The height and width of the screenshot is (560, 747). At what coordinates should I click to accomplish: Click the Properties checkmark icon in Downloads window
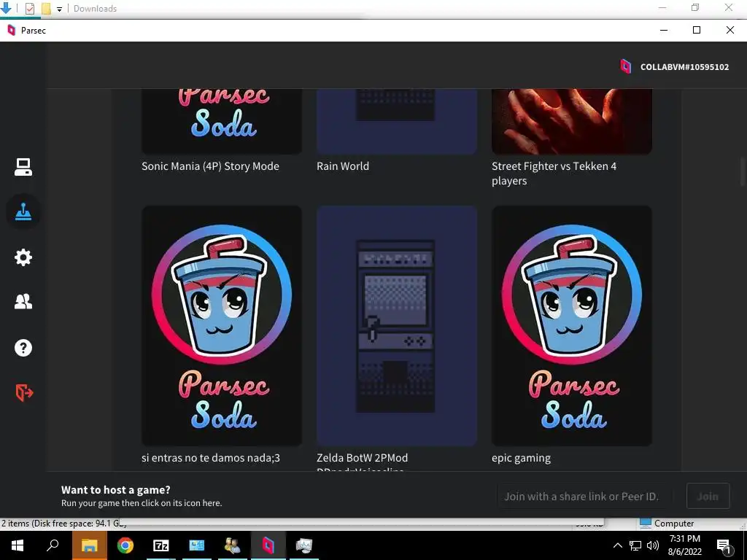[29, 9]
